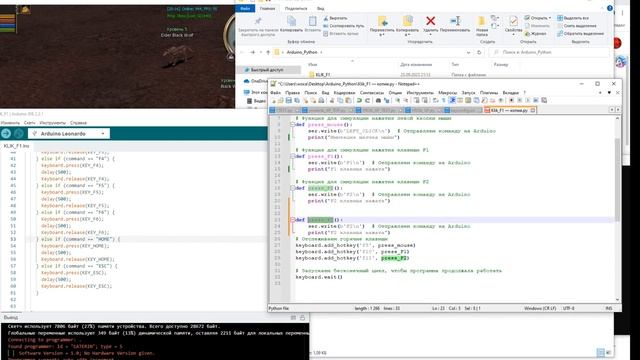This screenshot has height=360, width=640.
Task: Open the Макросы menu in Notepad++
Action: point(448,93)
